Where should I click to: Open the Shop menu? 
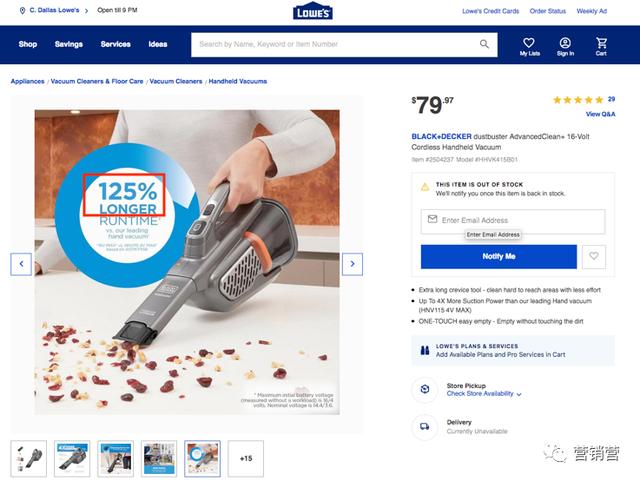(x=28, y=44)
